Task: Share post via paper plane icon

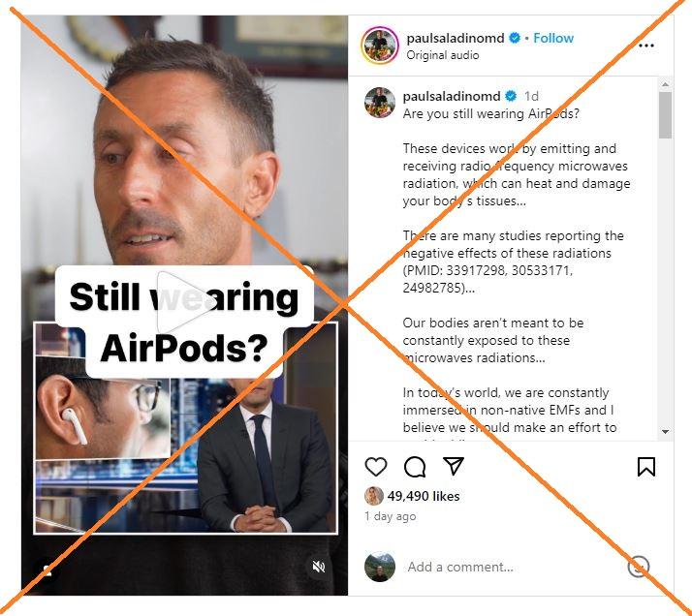Action: (454, 466)
